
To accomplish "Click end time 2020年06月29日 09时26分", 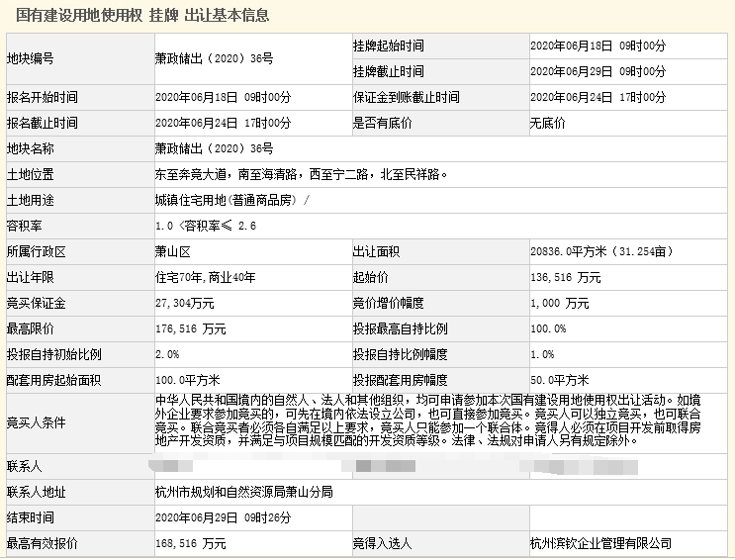I will (224, 518).
